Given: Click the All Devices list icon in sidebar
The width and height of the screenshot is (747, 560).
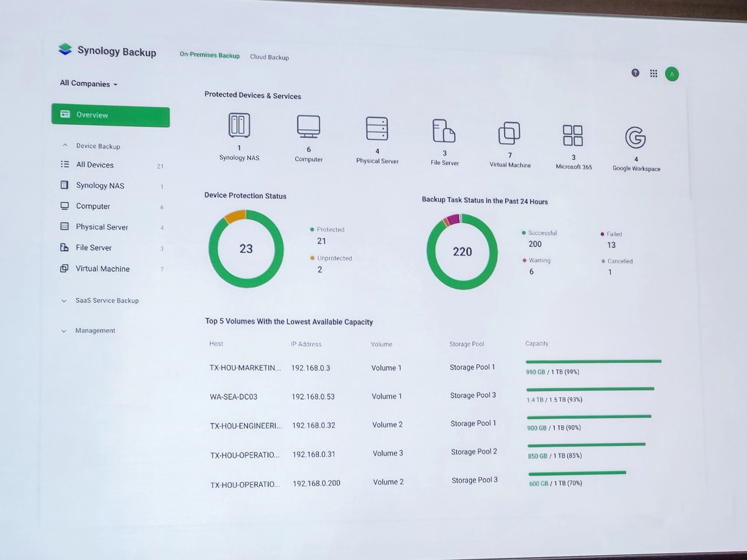Looking at the screenshot, I should click(x=65, y=164).
